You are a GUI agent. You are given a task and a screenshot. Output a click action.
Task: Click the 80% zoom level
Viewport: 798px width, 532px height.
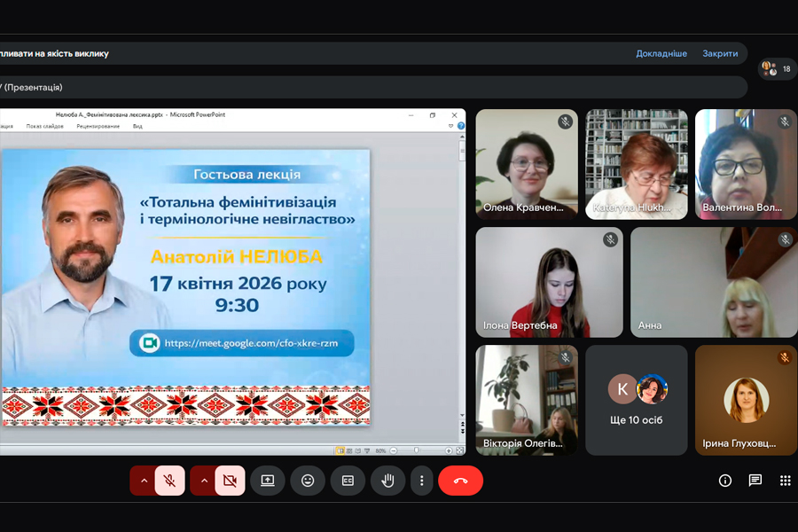(x=380, y=451)
